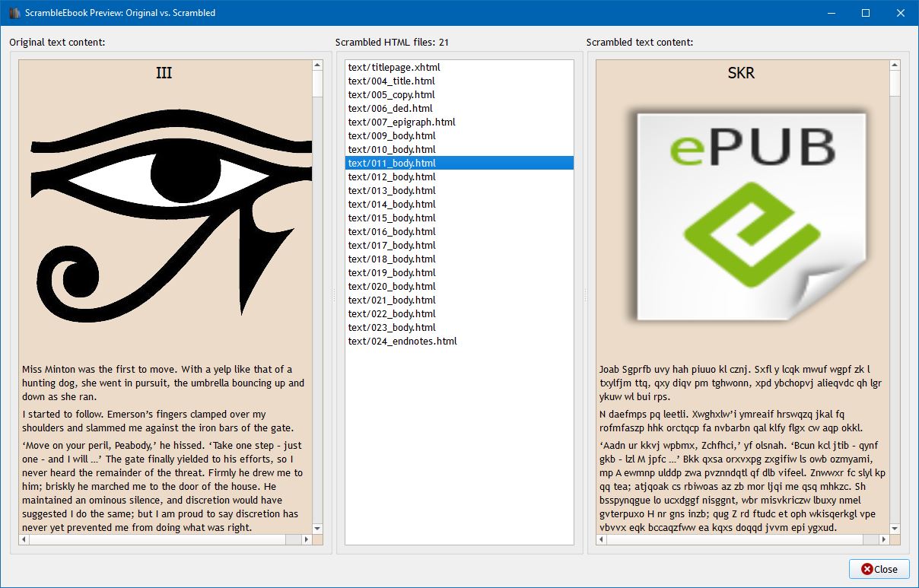Select text/013_body.html file
The image size is (919, 588).
point(459,190)
